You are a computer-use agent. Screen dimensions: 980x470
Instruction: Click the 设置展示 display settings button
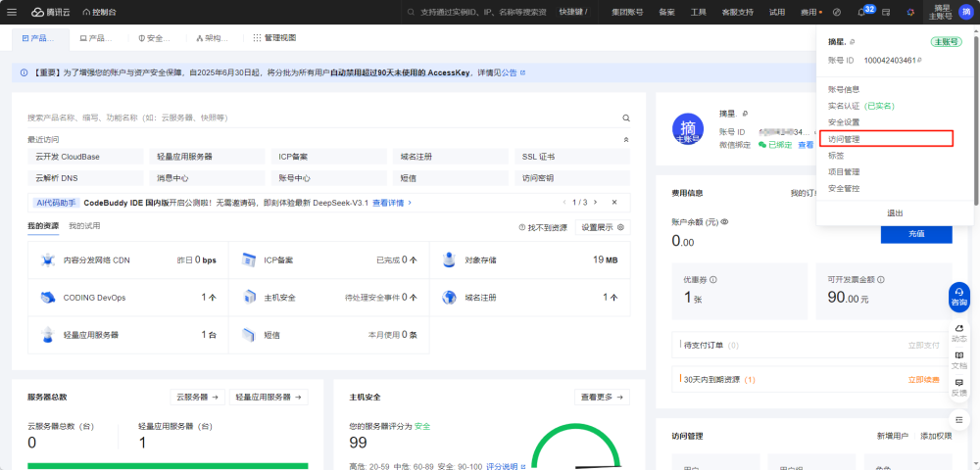click(603, 227)
